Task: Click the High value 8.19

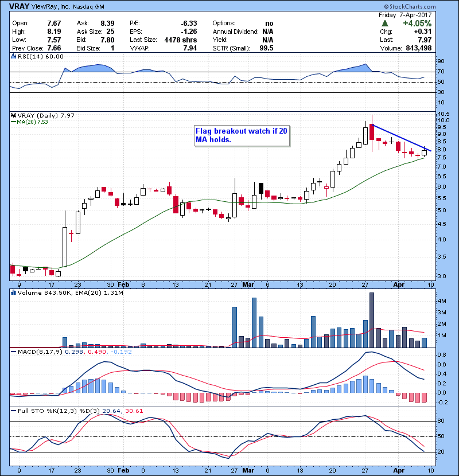Action: click(x=54, y=32)
